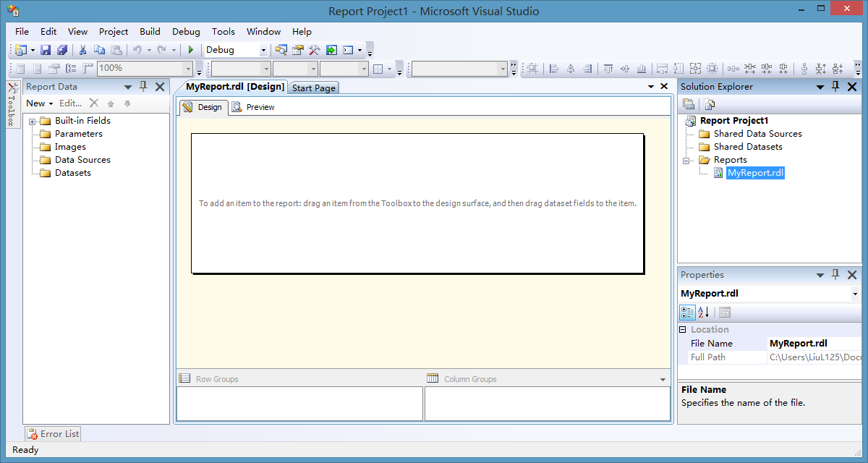The width and height of the screenshot is (868, 463).
Task: Select the Design view tab
Action: pyautogui.click(x=203, y=107)
